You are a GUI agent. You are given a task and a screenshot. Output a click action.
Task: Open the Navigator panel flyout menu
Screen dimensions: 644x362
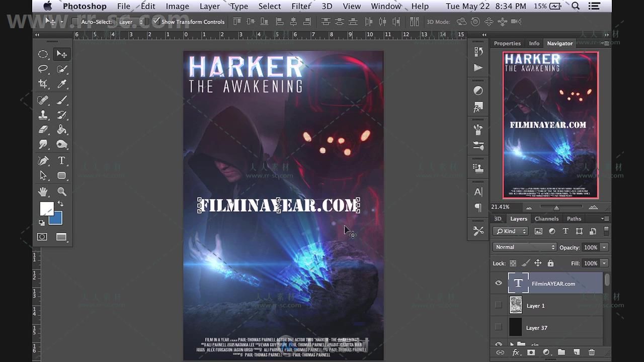[605, 43]
